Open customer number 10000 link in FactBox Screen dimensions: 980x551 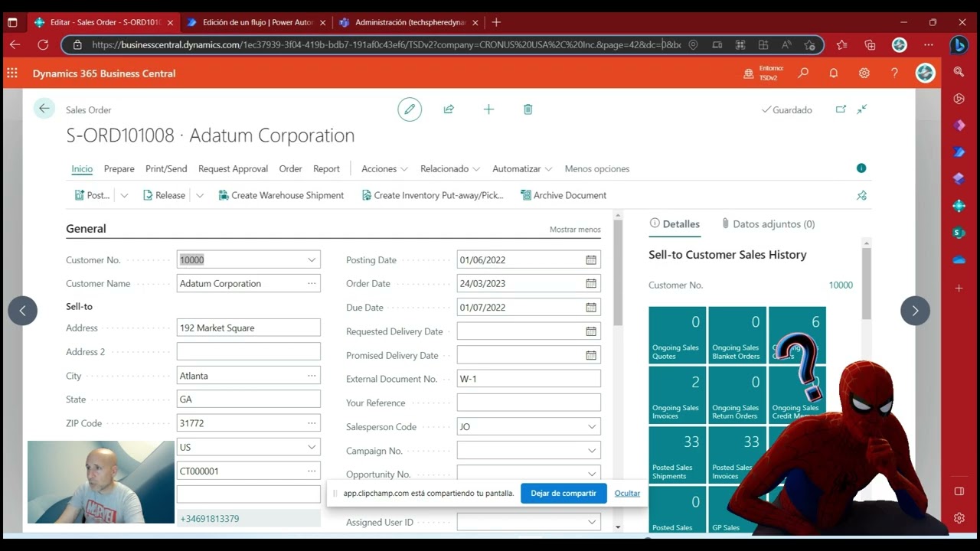click(841, 285)
